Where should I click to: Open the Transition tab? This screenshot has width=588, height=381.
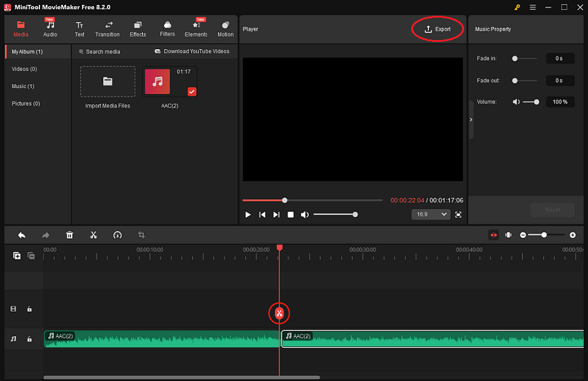(x=108, y=29)
